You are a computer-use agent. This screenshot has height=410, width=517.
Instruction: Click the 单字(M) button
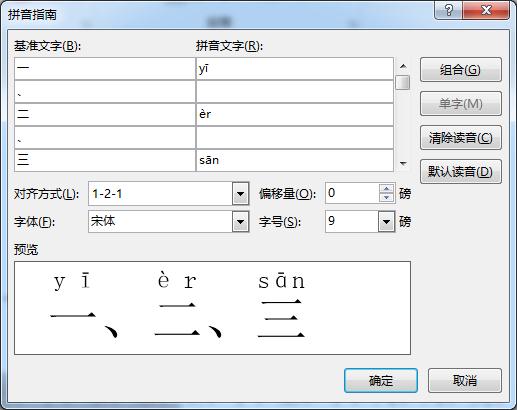pos(461,104)
